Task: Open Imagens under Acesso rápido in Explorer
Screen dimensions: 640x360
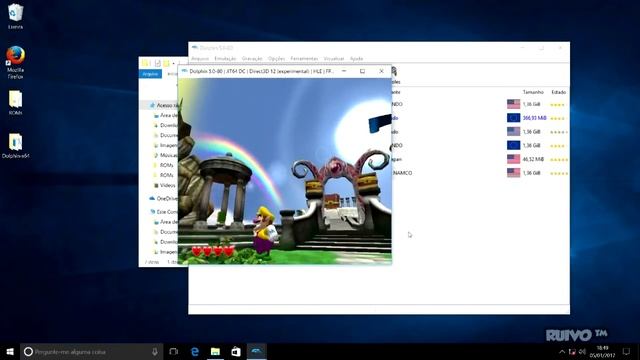Action: tap(166, 145)
